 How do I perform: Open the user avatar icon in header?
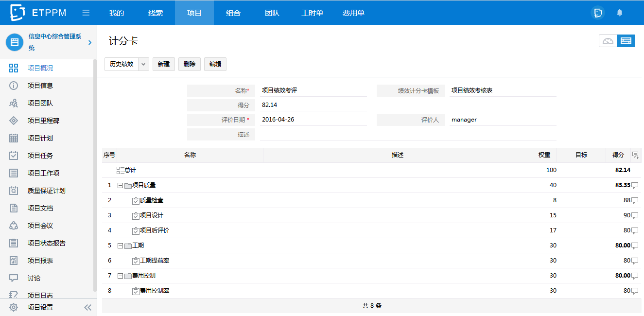598,13
